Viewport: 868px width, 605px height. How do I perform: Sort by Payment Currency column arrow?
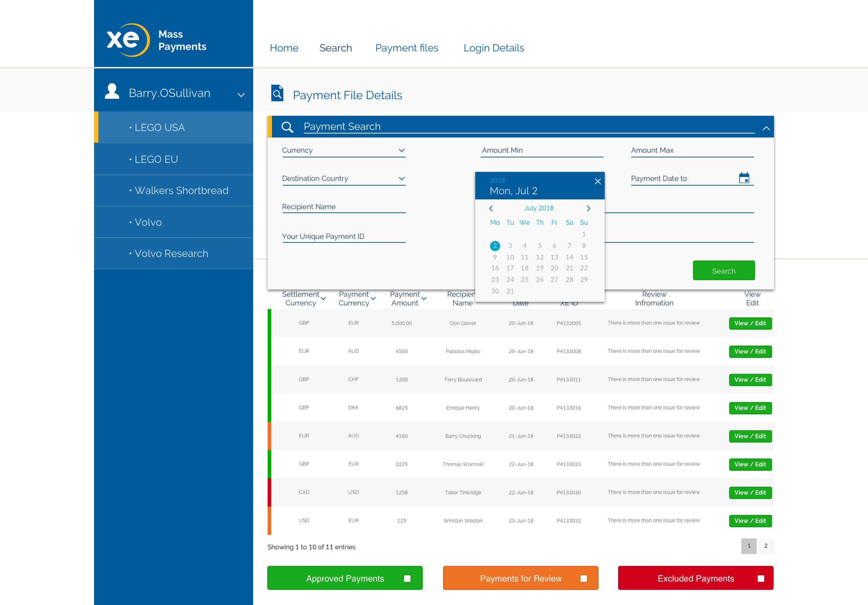373,299
